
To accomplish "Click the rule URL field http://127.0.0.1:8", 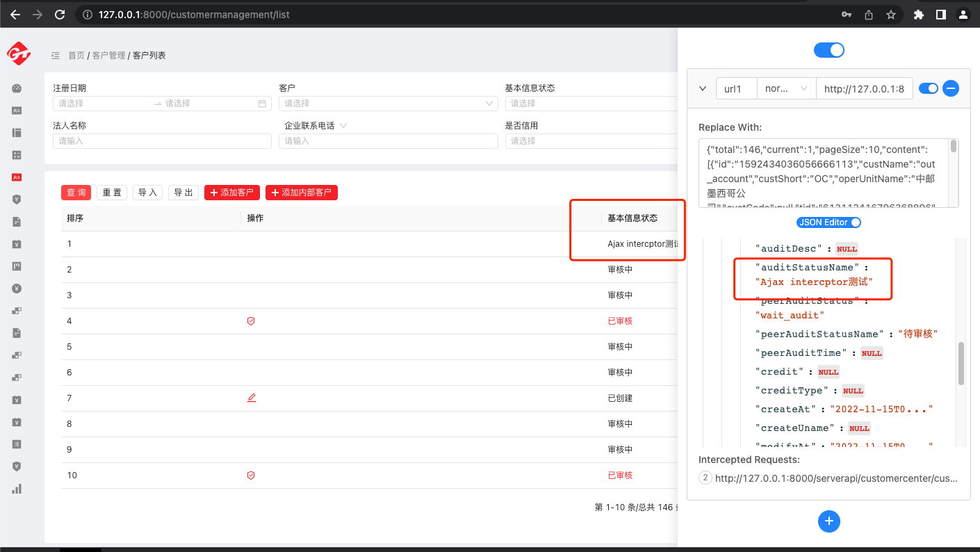I will tap(864, 88).
